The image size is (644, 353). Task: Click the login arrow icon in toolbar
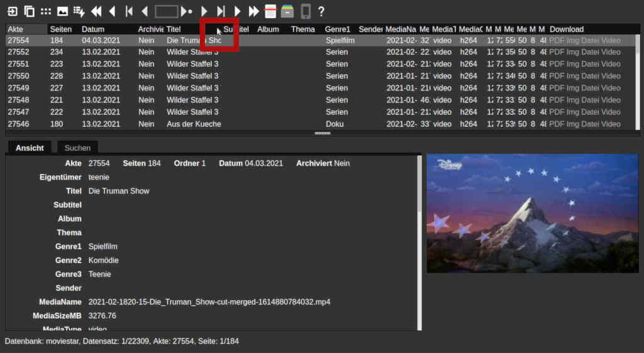[12, 11]
